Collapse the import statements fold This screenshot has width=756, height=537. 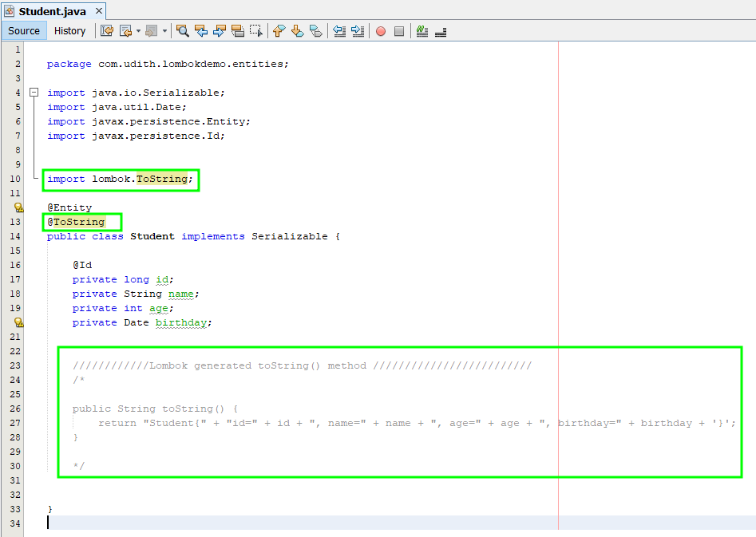pos(34,92)
